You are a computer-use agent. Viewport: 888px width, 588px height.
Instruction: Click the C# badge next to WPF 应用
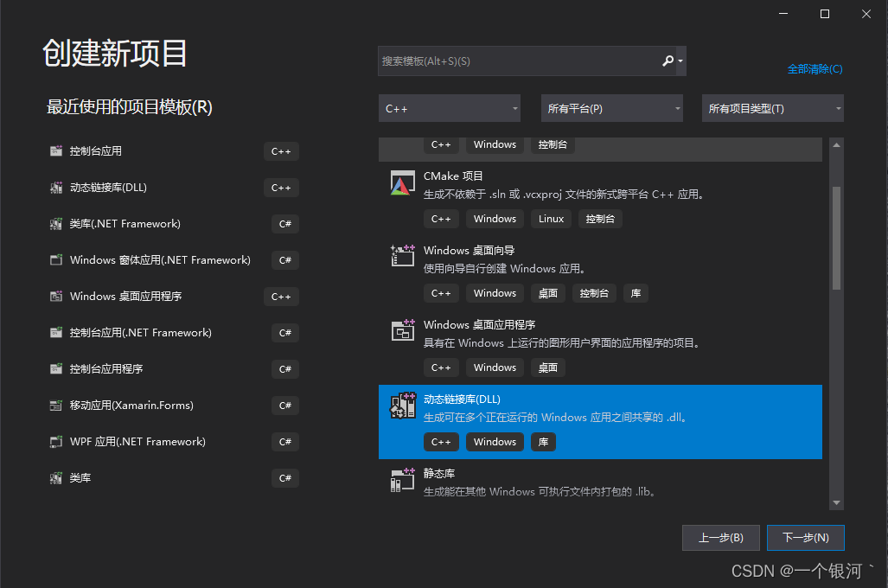pyautogui.click(x=284, y=441)
